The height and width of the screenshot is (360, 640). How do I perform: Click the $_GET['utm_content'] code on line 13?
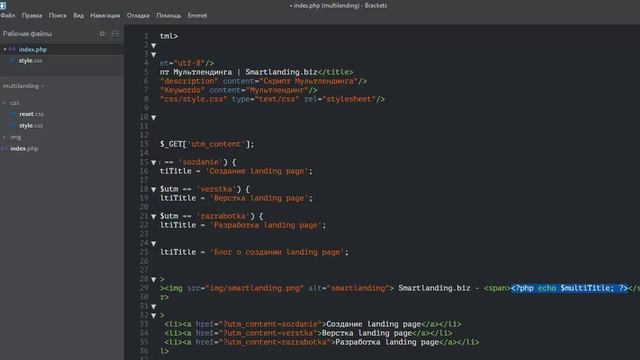point(207,144)
